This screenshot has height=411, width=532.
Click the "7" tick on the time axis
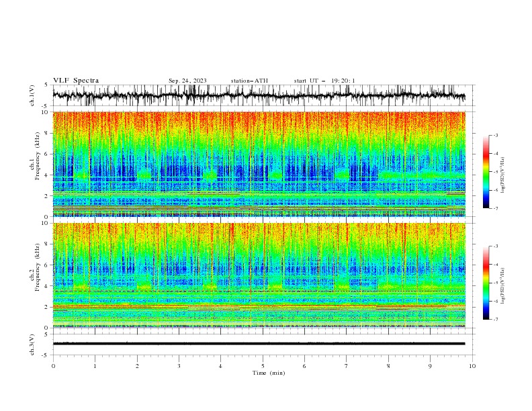(347, 366)
